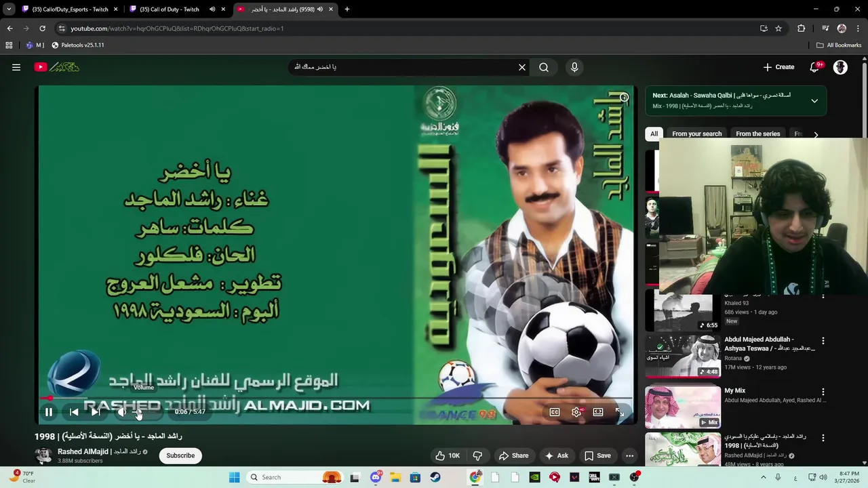Select the 'From the series' chip
The width and height of the screenshot is (868, 488).
point(757,134)
